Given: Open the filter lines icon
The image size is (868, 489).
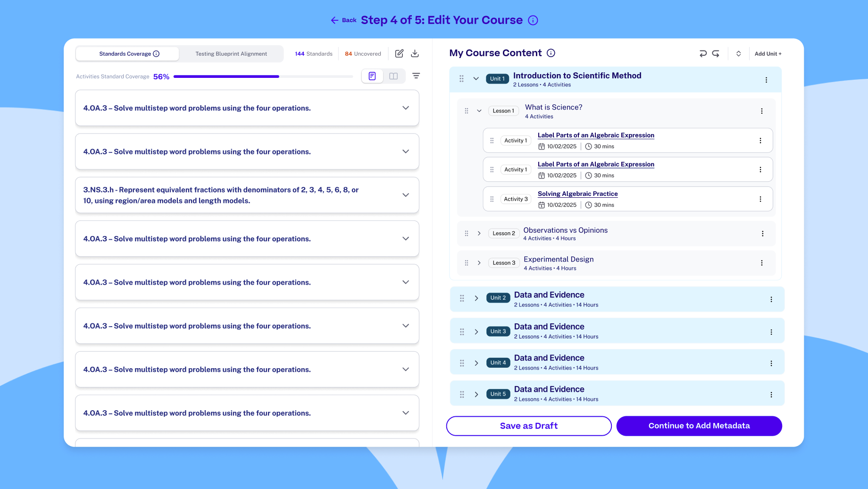Looking at the screenshot, I should 416,76.
